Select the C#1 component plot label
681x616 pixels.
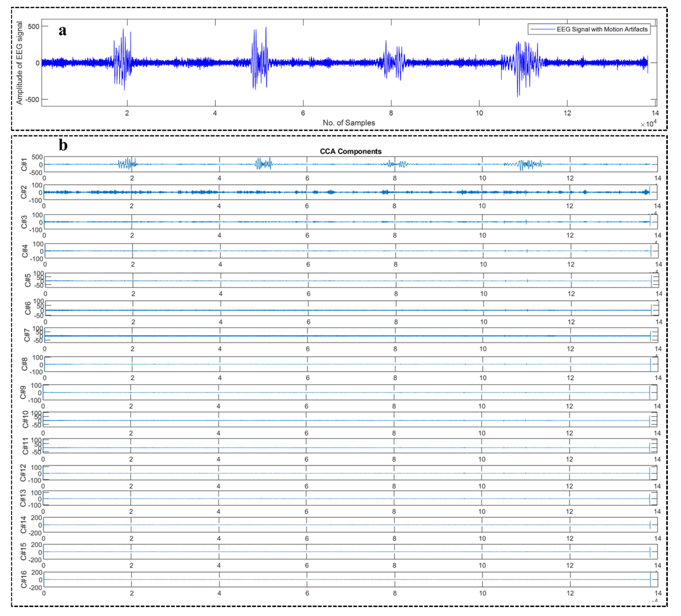[24, 164]
